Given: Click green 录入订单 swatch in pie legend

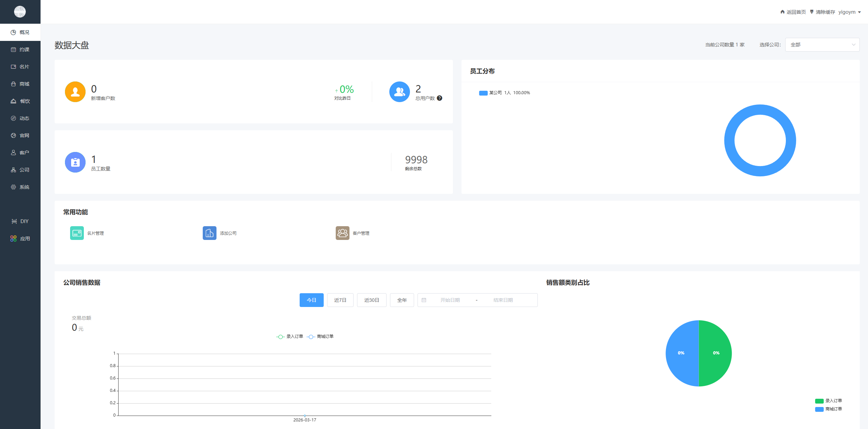Looking at the screenshot, I should 819,401.
